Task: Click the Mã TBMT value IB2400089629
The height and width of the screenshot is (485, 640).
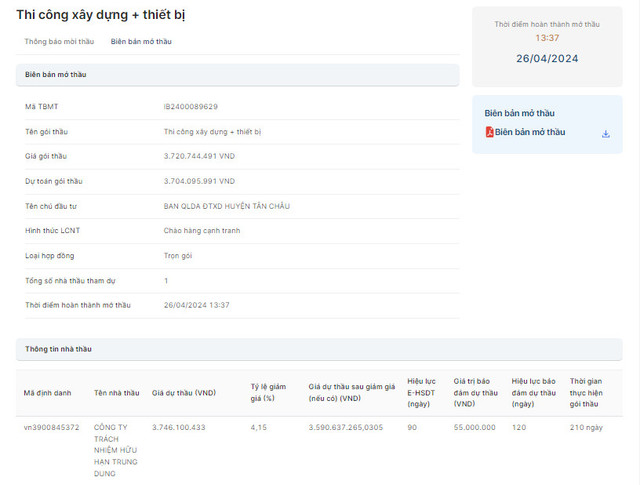Action: coord(190,106)
